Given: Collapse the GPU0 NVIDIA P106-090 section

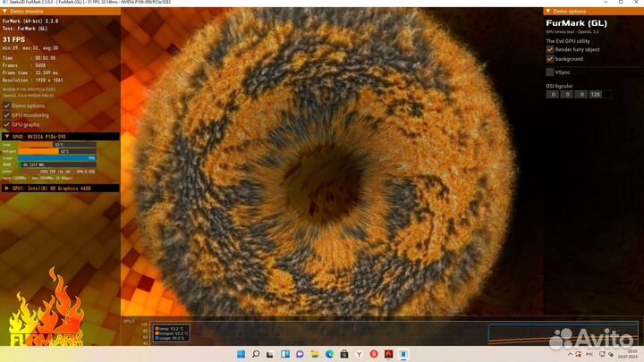Looking at the screenshot, I should (7, 136).
